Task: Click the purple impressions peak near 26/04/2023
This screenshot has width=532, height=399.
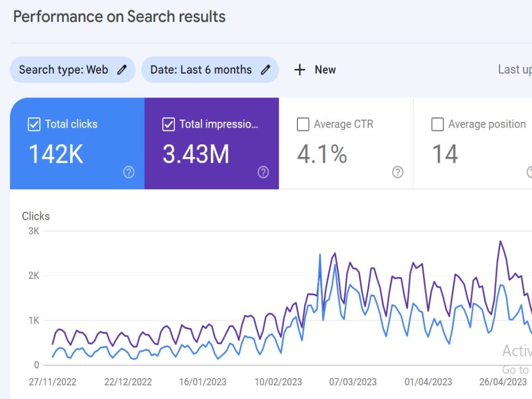Action: coord(500,242)
